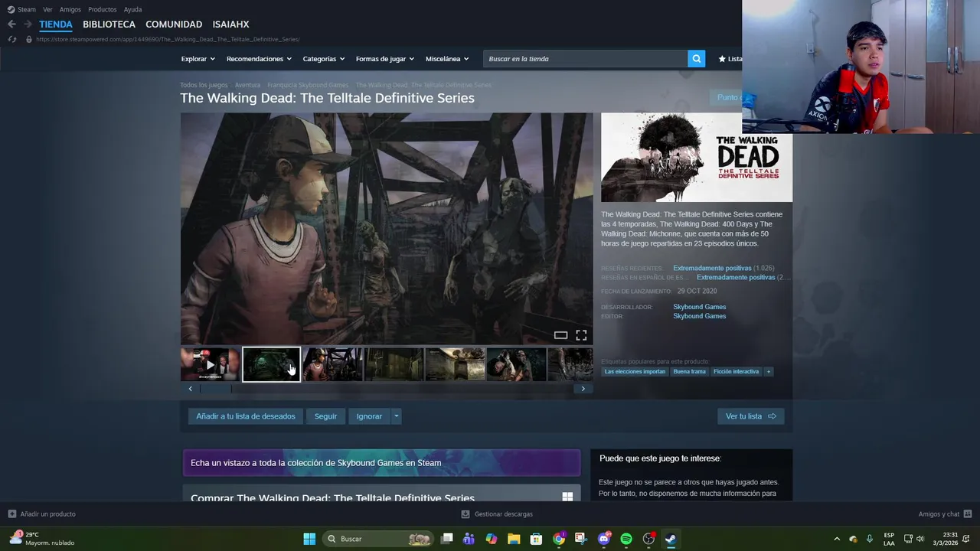
Task: Open Snipping Tool from taskbar
Action: coord(581,539)
